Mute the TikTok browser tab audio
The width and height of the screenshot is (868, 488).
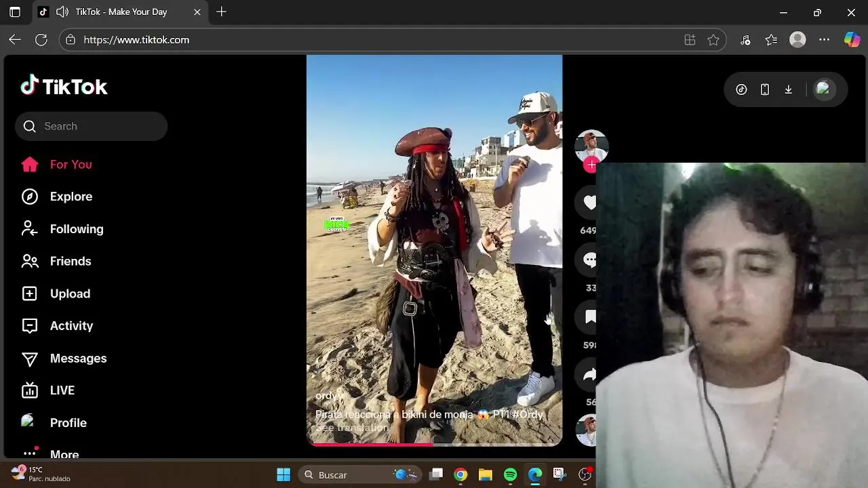(62, 12)
